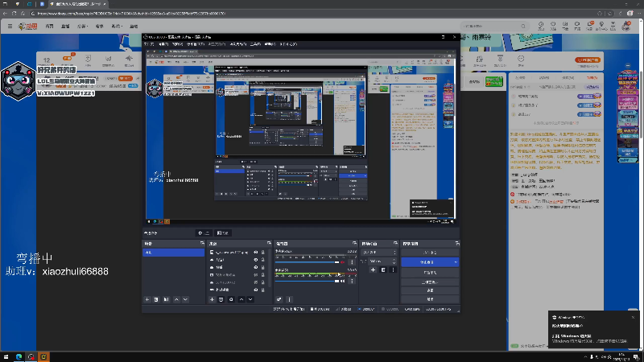Remove the selected scene using the trash icon

157,299
